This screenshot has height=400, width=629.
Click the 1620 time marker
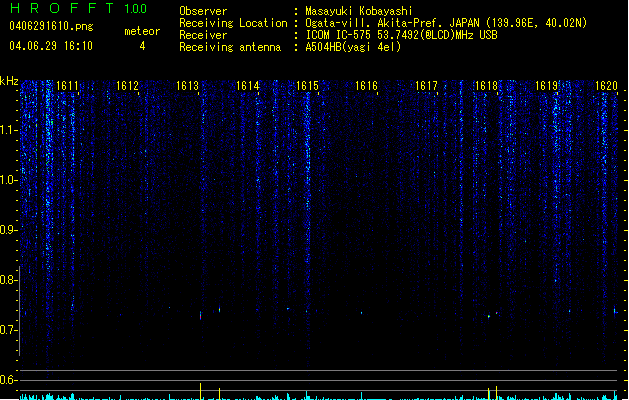[x=607, y=86]
